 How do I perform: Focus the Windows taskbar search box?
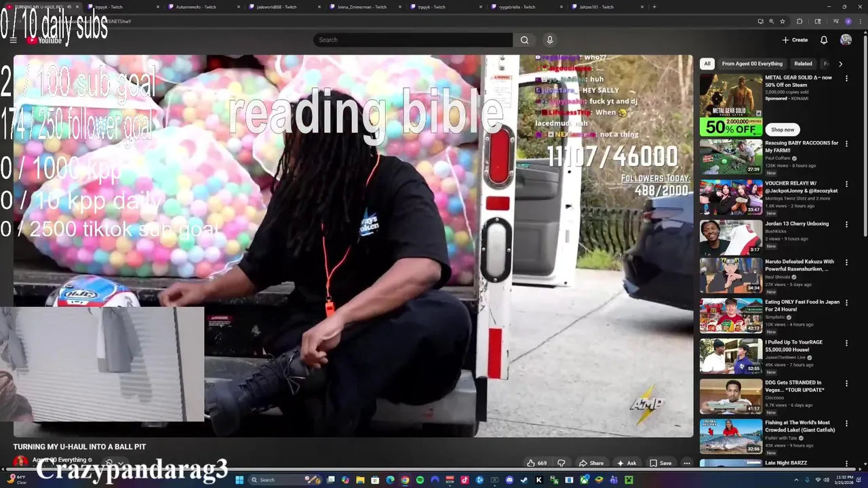(x=285, y=480)
